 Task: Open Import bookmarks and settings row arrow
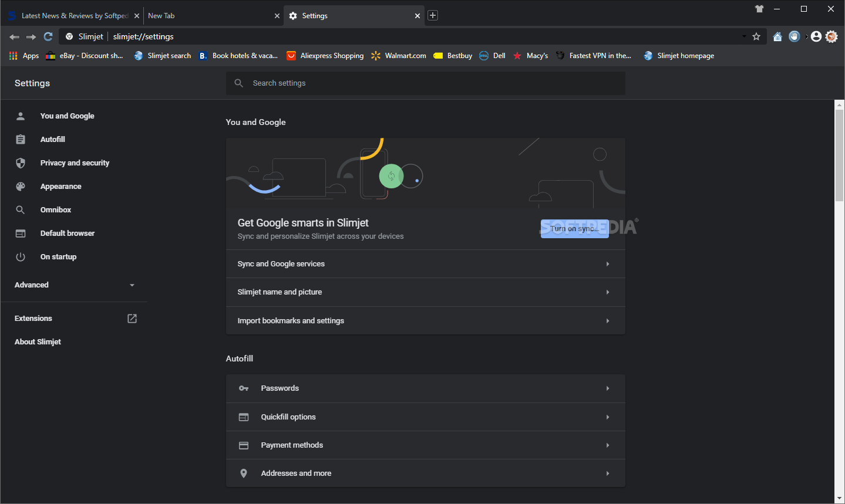pyautogui.click(x=607, y=321)
